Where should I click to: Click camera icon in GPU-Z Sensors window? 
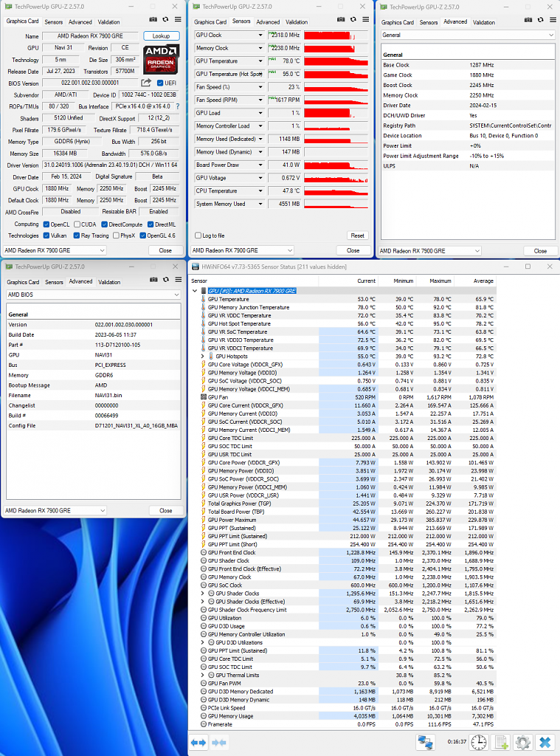(341, 19)
